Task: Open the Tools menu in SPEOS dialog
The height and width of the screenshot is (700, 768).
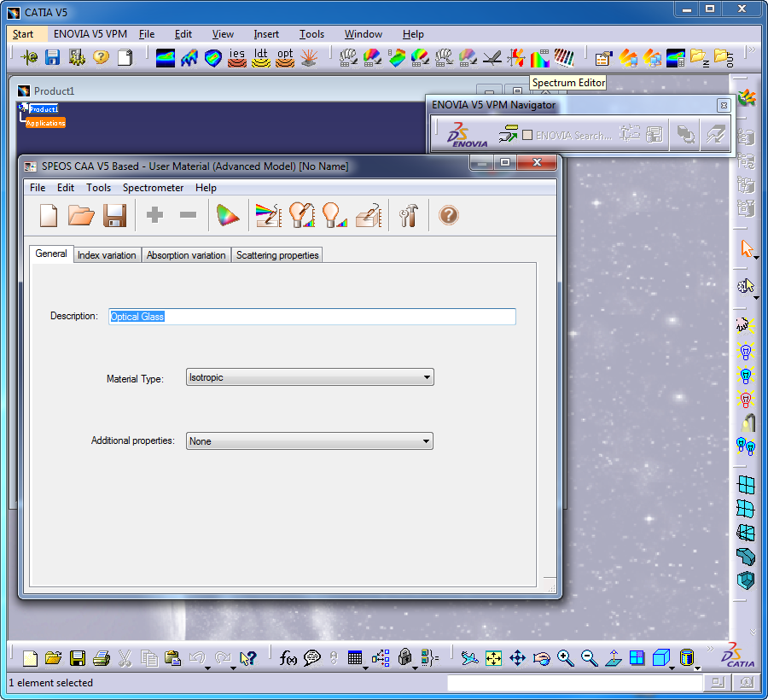Action: (x=98, y=188)
